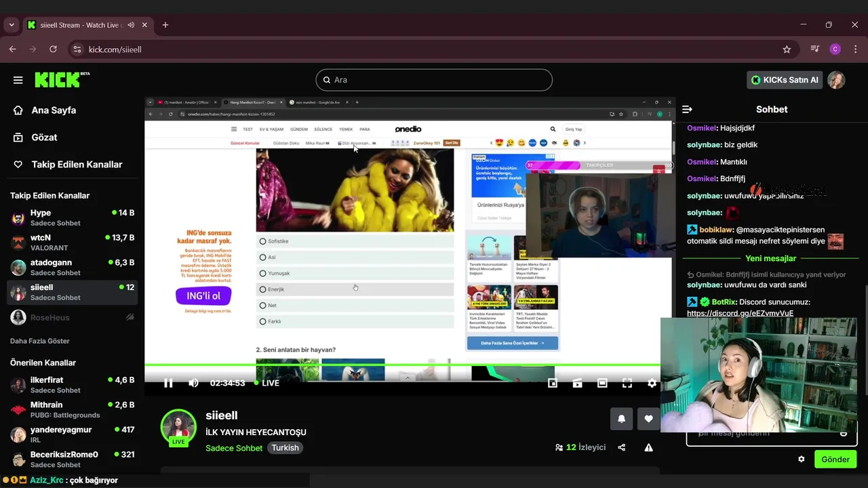
Task: Select the siieell Stream browser tab
Action: (87, 25)
